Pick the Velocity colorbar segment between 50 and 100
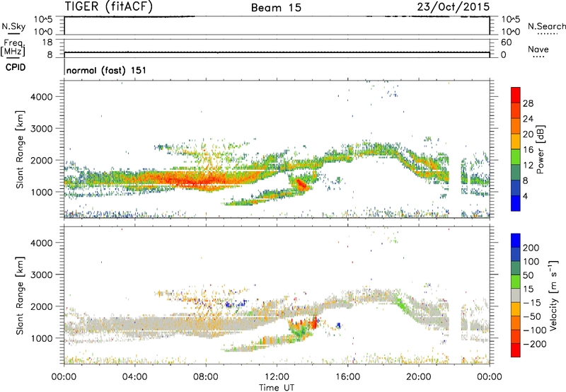The height and width of the screenshot is (392, 566). [516, 268]
